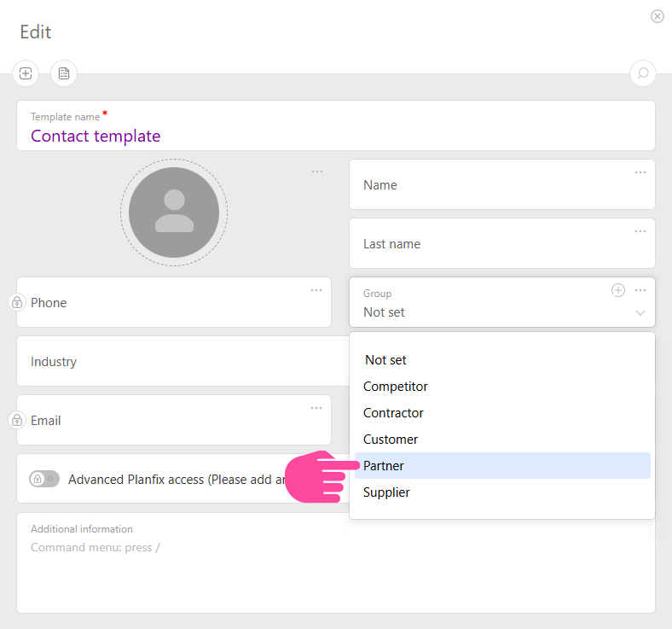The width and height of the screenshot is (672, 629).
Task: Open the search magnifier icon
Action: pos(643,73)
